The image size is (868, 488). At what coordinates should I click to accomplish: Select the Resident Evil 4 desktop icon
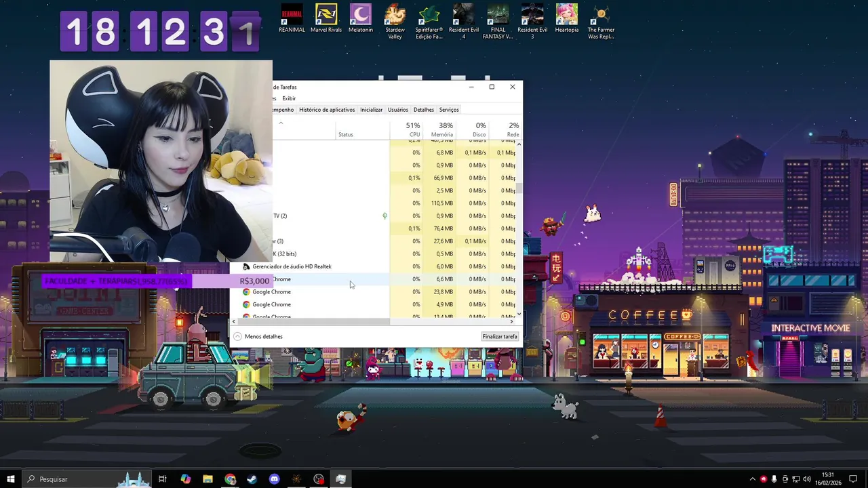(x=464, y=22)
